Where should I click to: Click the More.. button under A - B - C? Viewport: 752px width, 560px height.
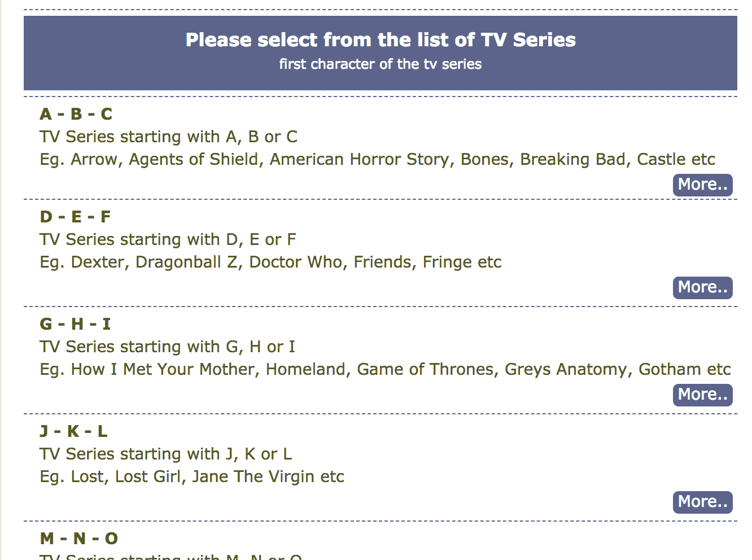(x=702, y=185)
